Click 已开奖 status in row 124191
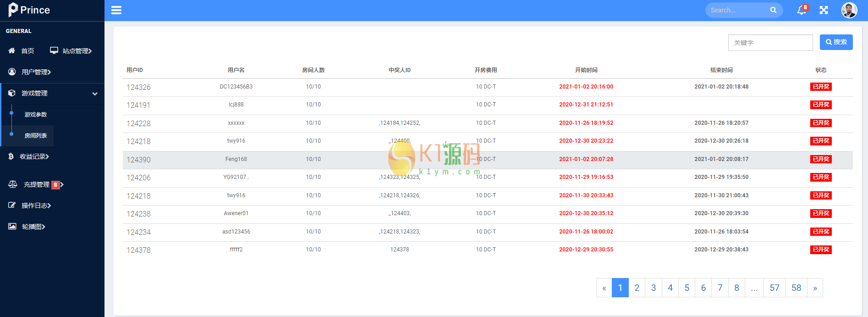This screenshot has height=317, width=868. (821, 105)
